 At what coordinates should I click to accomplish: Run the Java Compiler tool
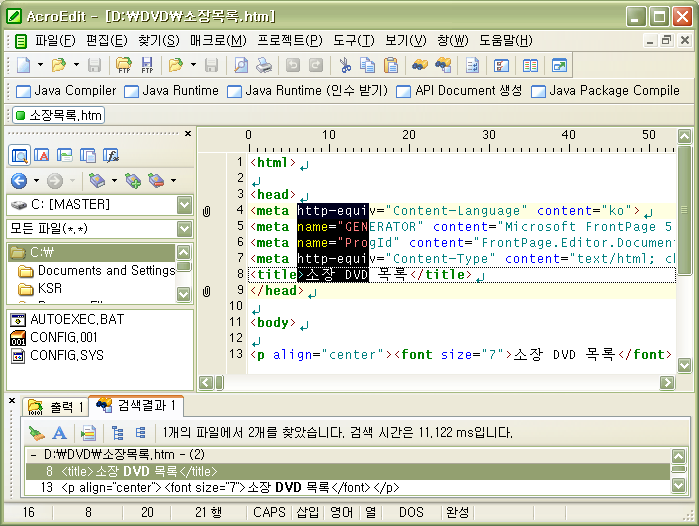[66, 91]
